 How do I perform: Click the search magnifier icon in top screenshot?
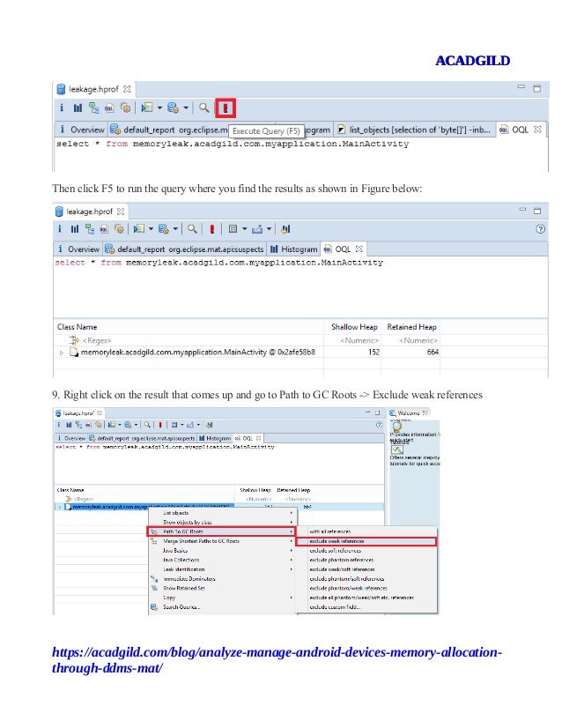coord(203,108)
